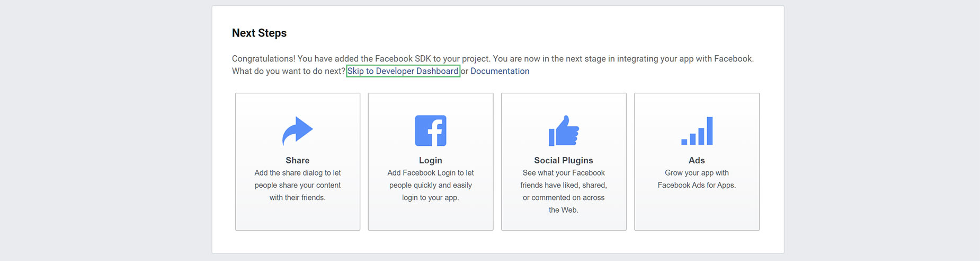This screenshot has height=261, width=980.
Task: Choose the Login next-step card
Action: coord(431,162)
